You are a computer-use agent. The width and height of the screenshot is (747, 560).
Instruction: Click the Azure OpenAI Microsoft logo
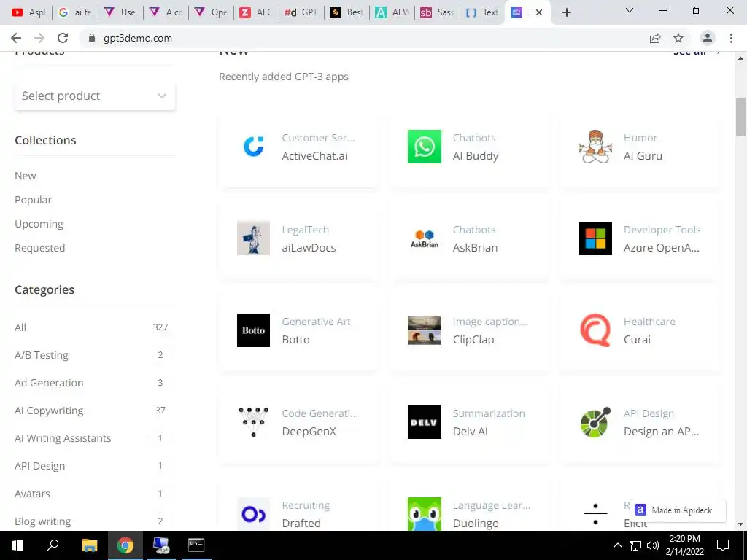[595, 238]
